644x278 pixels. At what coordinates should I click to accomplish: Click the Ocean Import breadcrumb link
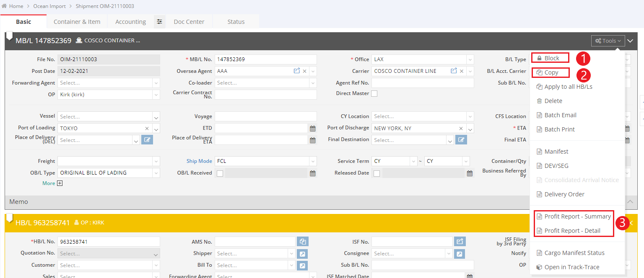(x=49, y=6)
